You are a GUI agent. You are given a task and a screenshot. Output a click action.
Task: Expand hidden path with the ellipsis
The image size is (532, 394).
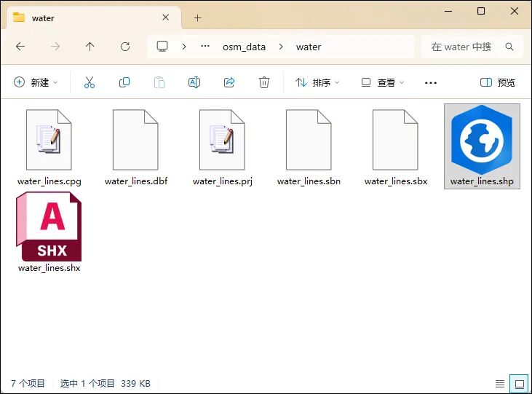coord(205,46)
